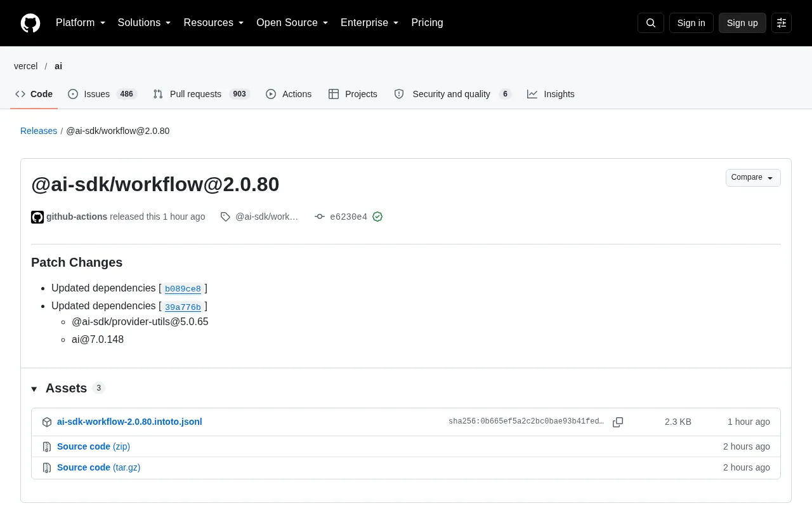
Task: Go to the Pricing page
Action: click(427, 23)
